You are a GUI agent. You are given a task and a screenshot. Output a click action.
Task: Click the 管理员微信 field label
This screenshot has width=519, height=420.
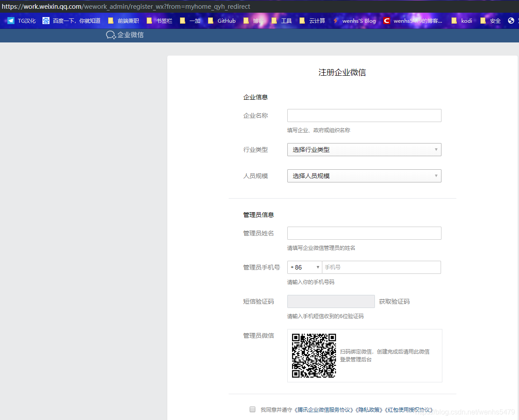[258, 336]
